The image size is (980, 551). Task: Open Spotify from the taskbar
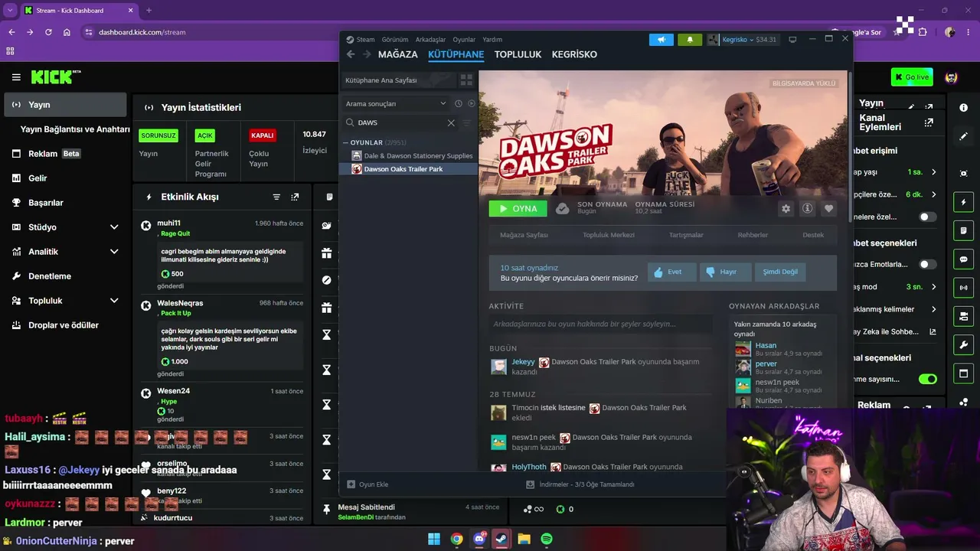click(547, 539)
